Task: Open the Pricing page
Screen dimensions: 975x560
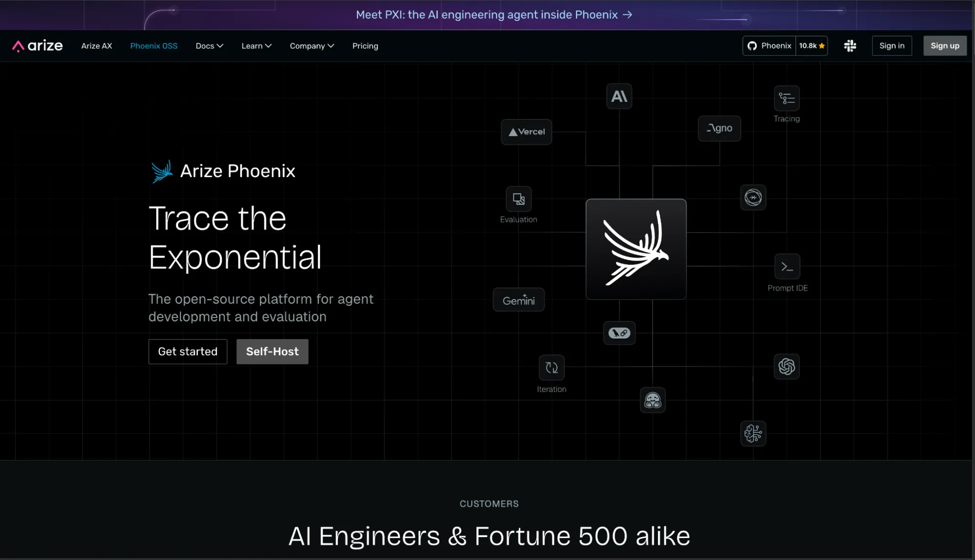Action: (365, 46)
